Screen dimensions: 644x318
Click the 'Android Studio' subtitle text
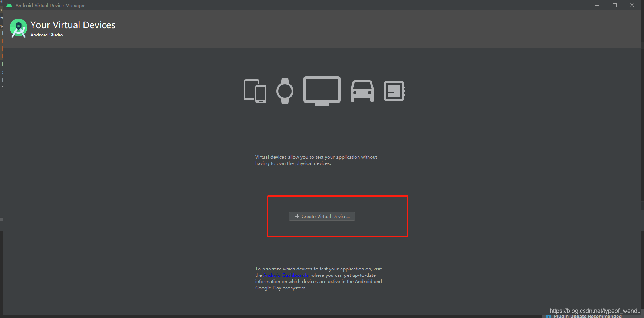pyautogui.click(x=47, y=35)
